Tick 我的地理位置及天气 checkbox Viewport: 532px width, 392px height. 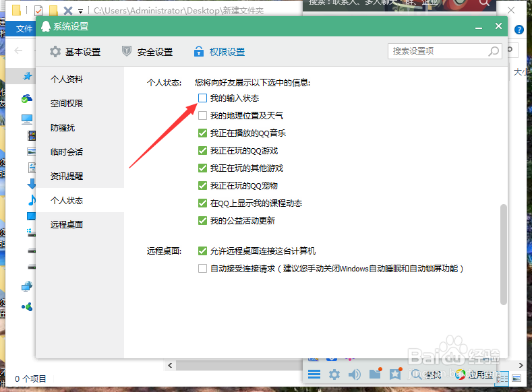click(x=202, y=116)
